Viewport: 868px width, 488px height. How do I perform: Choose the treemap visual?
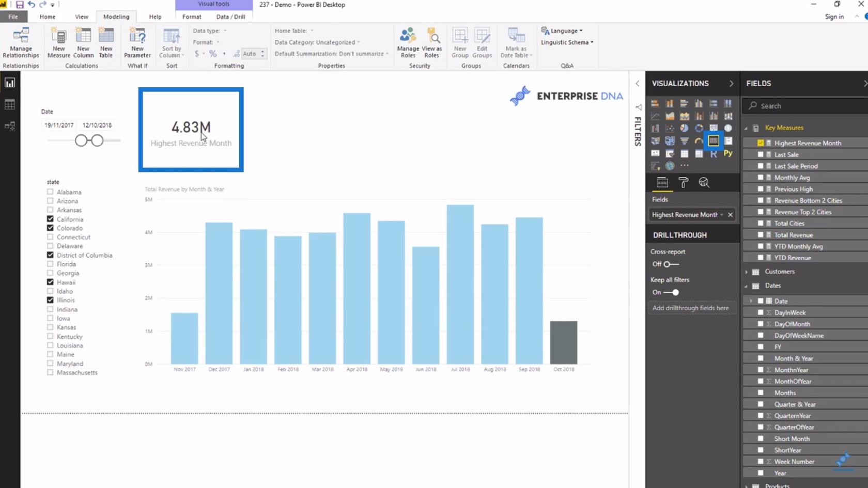(x=714, y=128)
